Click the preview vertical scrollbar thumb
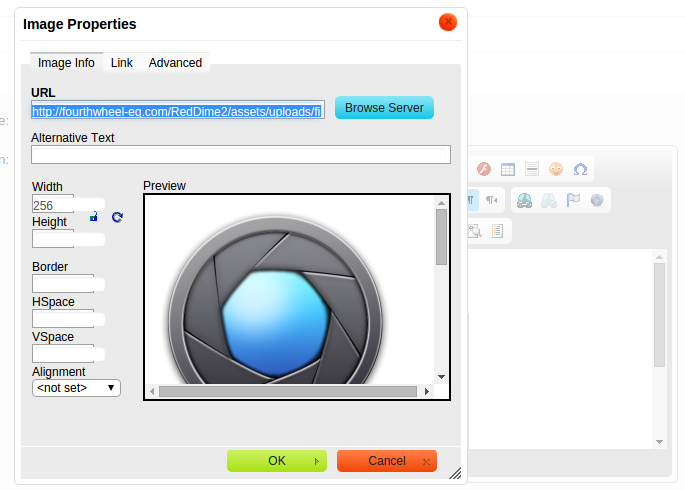685x490 pixels. point(441,237)
